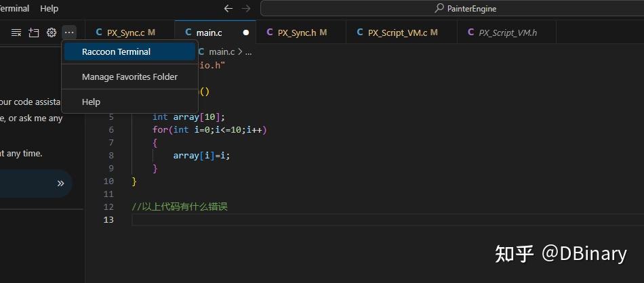Select Raccoon Terminal menu entry

pos(129,51)
